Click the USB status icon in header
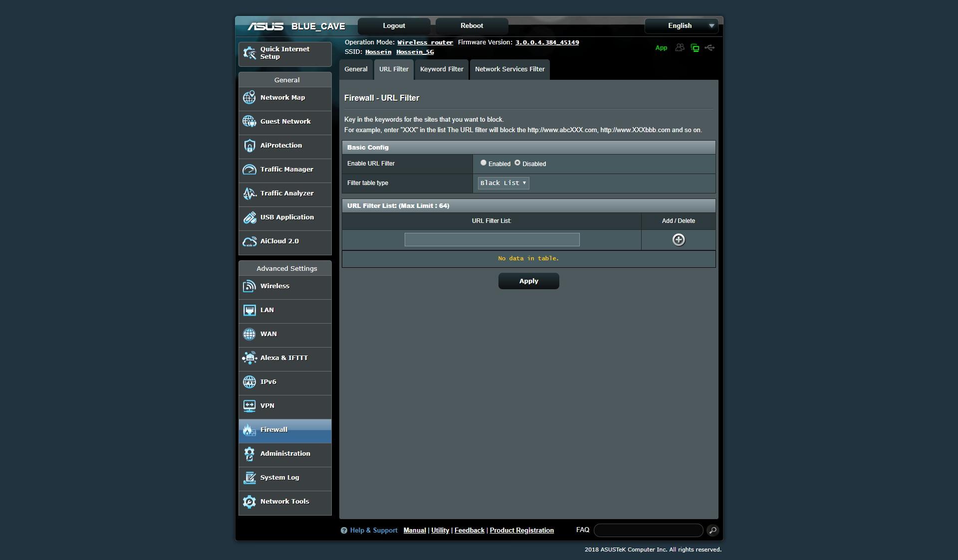This screenshot has width=958, height=560. 710,48
